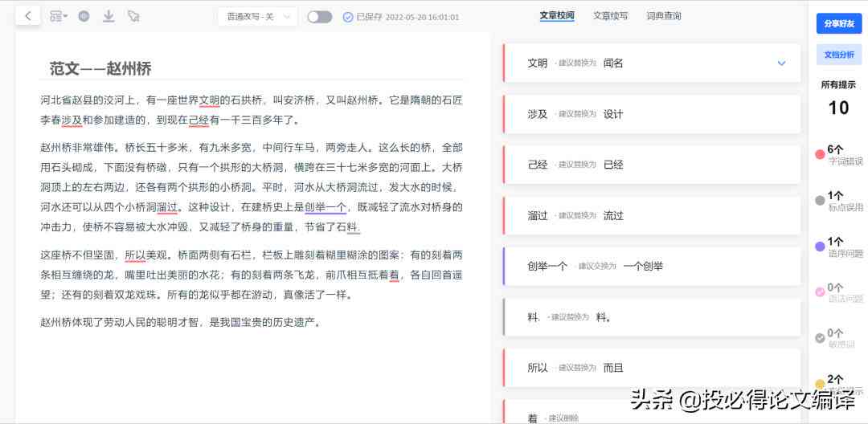Click the underlined word 文明 in text
The image size is (868, 424).
[209, 100]
